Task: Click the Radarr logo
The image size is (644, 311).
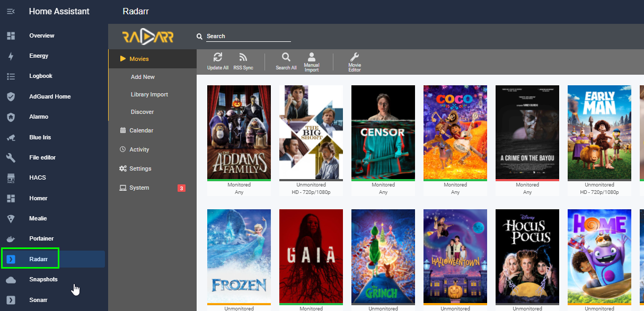Action: coord(148,37)
